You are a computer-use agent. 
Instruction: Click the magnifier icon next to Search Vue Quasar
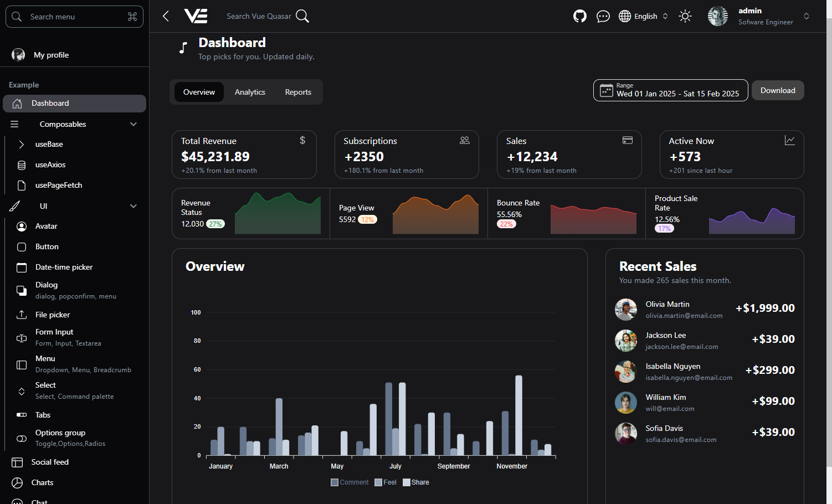[x=302, y=16]
